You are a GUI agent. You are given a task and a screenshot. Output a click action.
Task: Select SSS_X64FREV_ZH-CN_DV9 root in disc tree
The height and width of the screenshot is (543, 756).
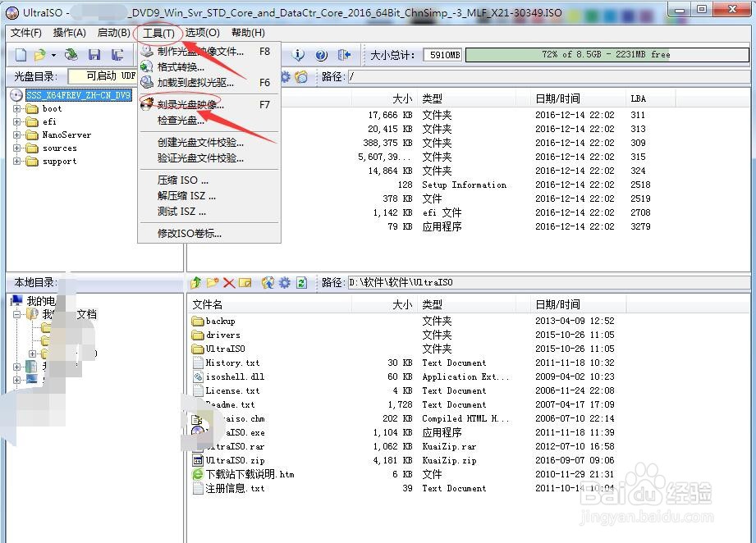pos(78,95)
